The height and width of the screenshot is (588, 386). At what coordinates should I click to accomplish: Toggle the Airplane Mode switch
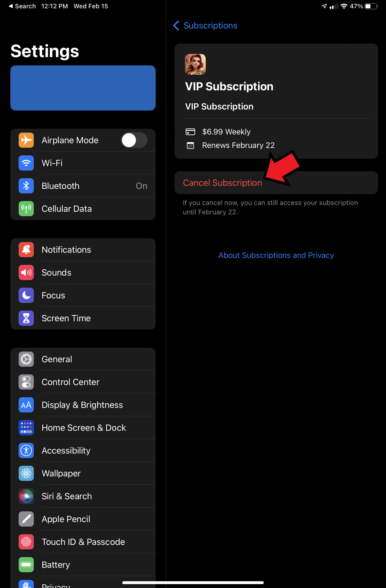(x=134, y=140)
